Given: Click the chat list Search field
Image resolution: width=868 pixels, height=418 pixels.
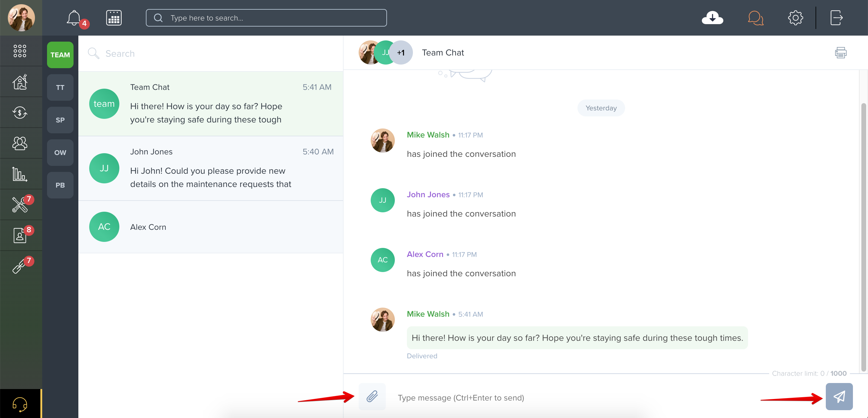Looking at the screenshot, I should point(211,54).
